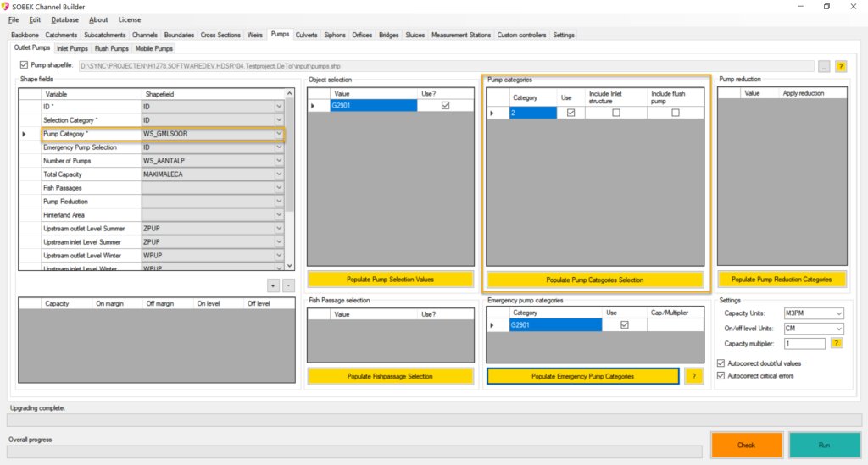Screen dimensions: 868x465
Task: Open help next to Populate Emergency Pump Categories
Action: (x=694, y=376)
